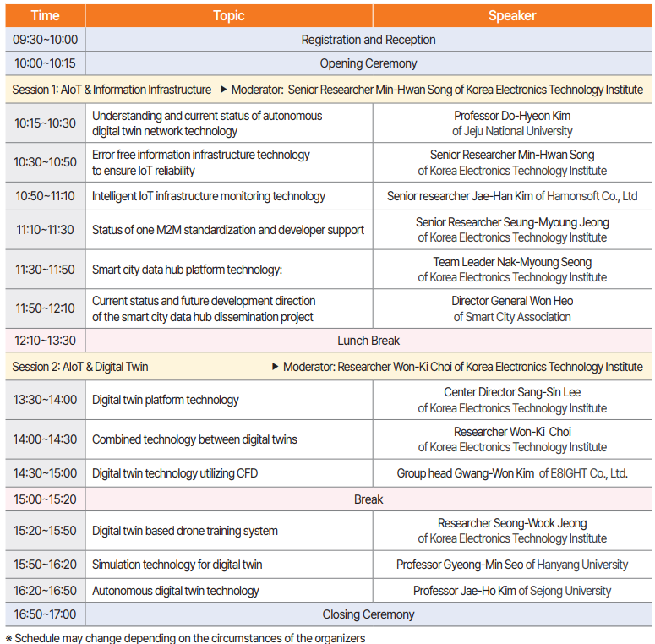This screenshot has width=655, height=644.
Task: Click Session 2: AIoT & Digital Twin heading
Action: pyautogui.click(x=80, y=367)
